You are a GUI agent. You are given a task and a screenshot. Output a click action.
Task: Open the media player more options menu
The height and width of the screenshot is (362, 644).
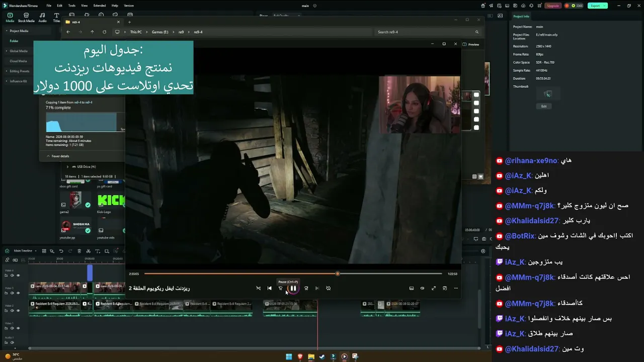456,288
